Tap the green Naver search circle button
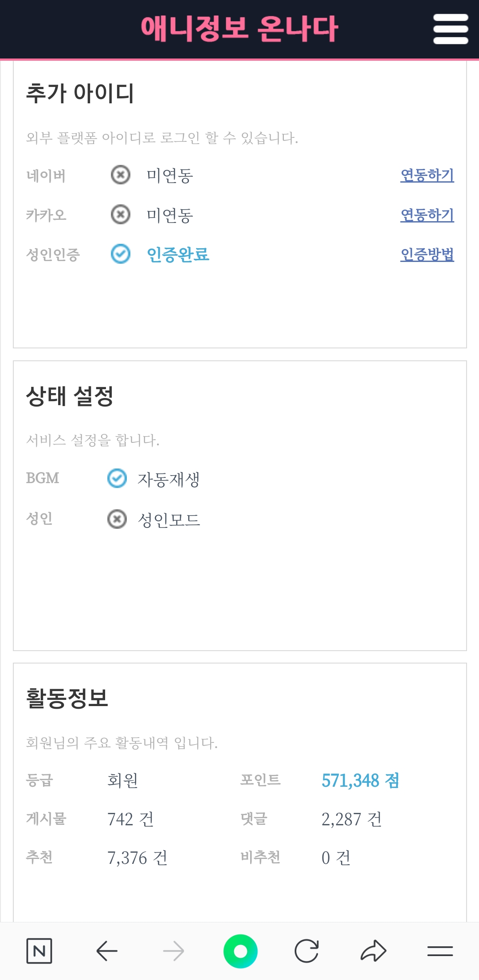 [x=240, y=951]
